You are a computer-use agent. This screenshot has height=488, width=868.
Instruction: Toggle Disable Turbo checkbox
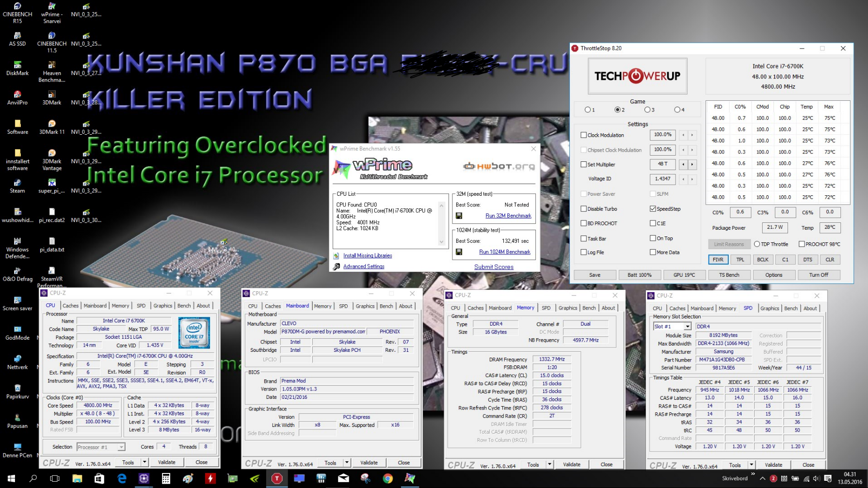coord(583,209)
